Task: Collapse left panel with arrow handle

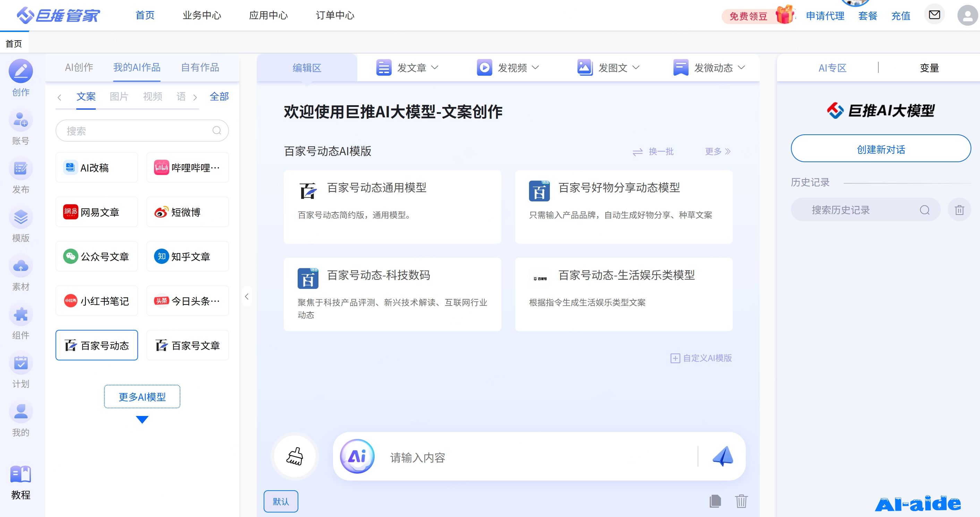Action: (247, 296)
